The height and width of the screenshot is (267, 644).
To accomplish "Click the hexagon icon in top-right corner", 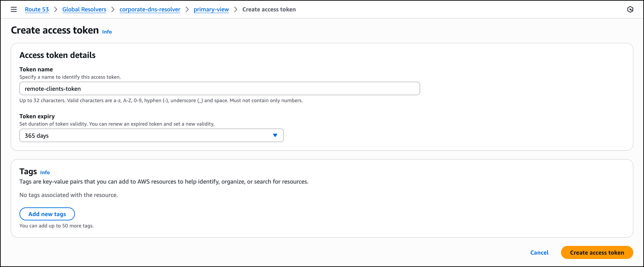I will tap(630, 9).
